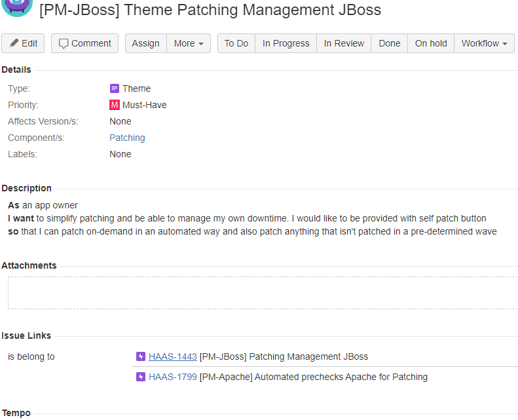Click the Priority: field label

[x=23, y=105]
